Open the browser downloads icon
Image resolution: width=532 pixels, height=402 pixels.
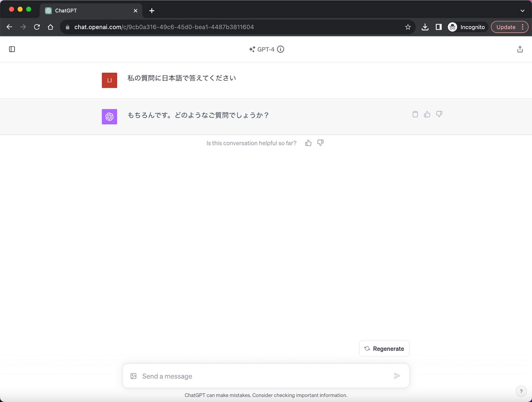tap(425, 27)
